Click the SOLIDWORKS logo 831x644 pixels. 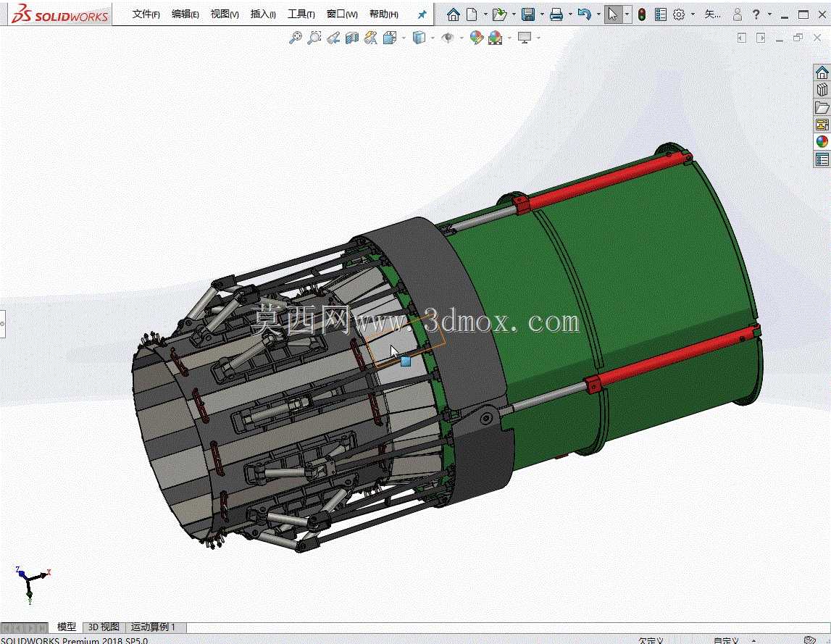pyautogui.click(x=60, y=14)
